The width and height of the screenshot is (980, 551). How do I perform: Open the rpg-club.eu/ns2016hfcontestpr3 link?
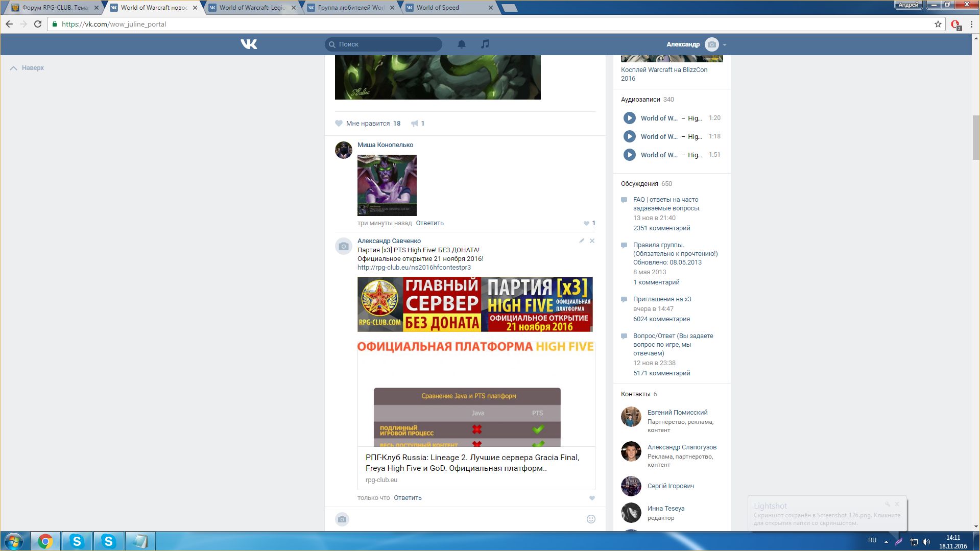pyautogui.click(x=414, y=268)
